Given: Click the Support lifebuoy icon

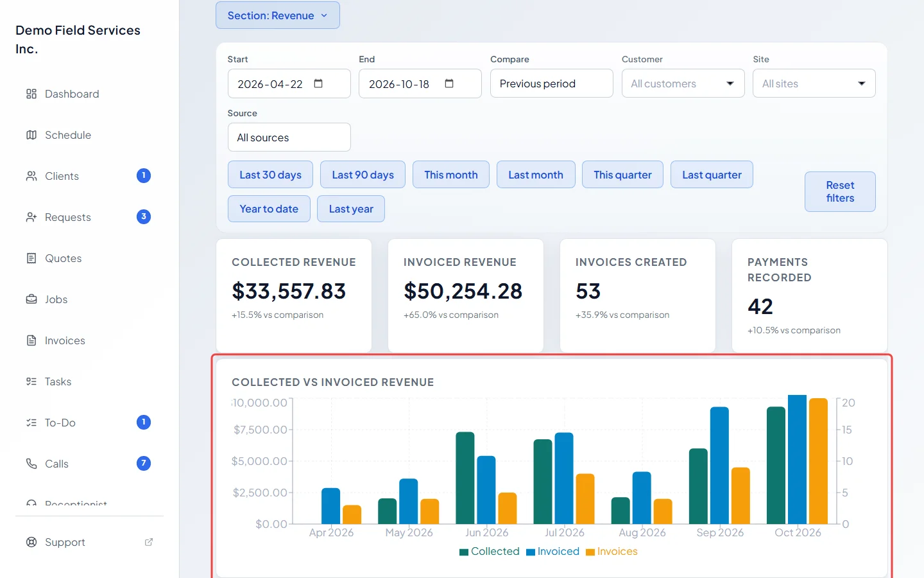Looking at the screenshot, I should 31,542.
